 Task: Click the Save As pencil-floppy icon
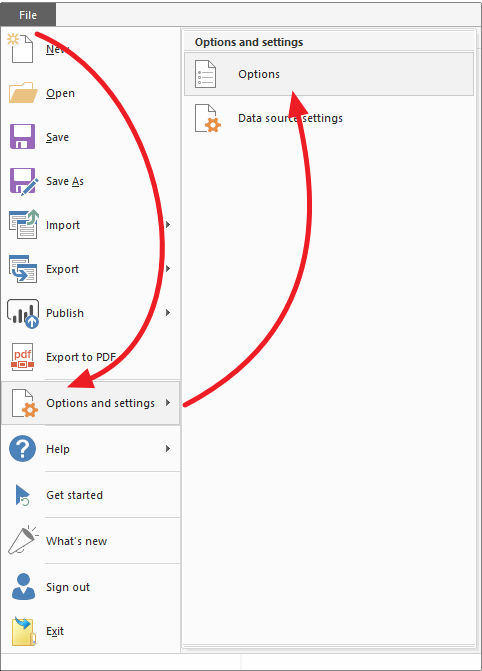24,181
